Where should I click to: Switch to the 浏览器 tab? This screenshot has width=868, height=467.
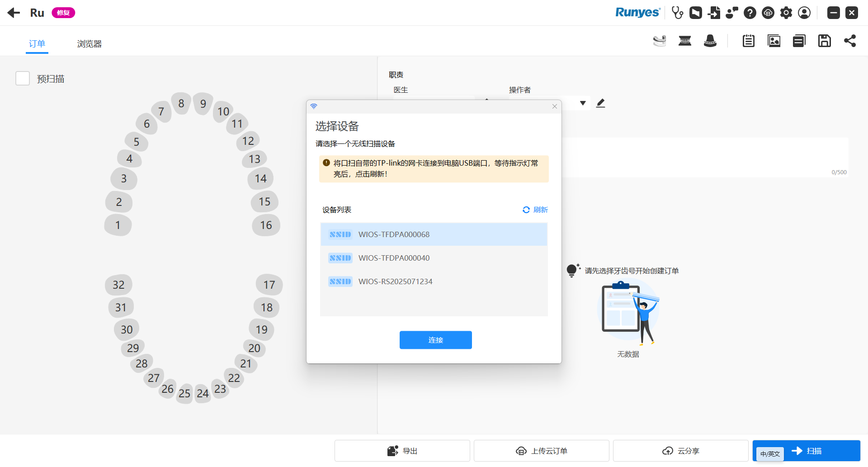click(x=89, y=44)
